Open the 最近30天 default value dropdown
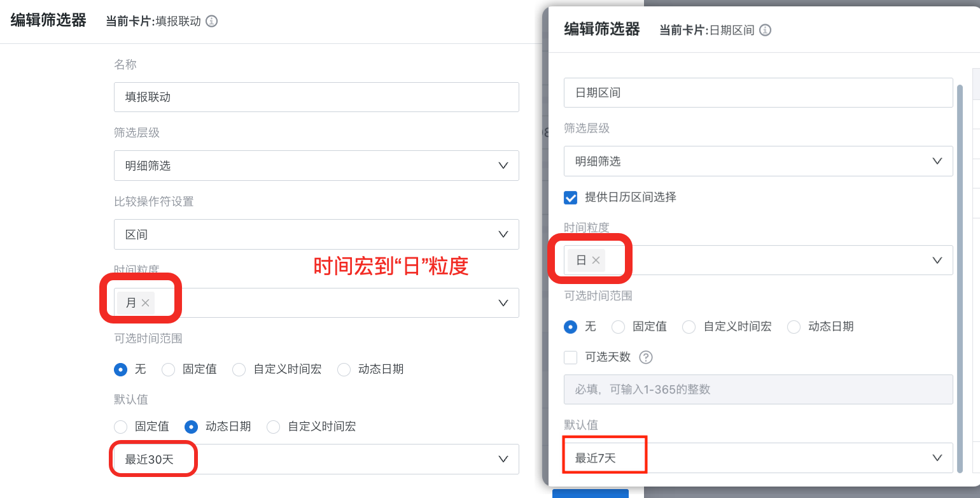 coord(316,459)
